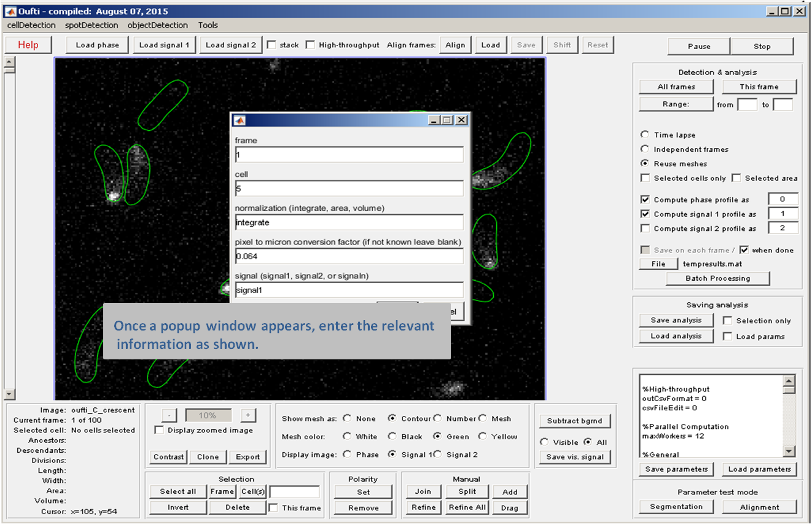This screenshot has width=812, height=524.
Task: Select Visible radio button
Action: (544, 442)
